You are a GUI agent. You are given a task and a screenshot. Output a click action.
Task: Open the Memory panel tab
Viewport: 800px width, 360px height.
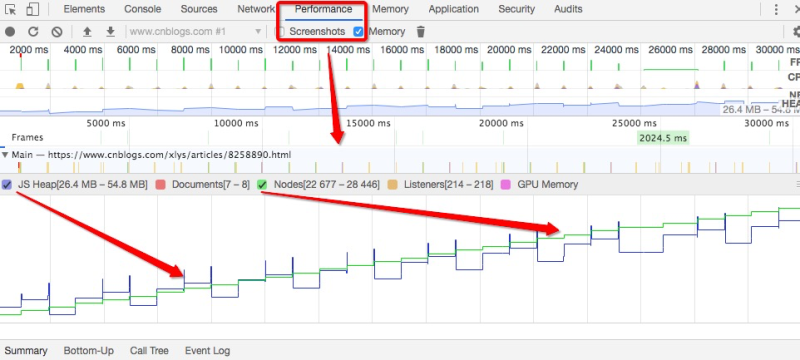coord(390,9)
